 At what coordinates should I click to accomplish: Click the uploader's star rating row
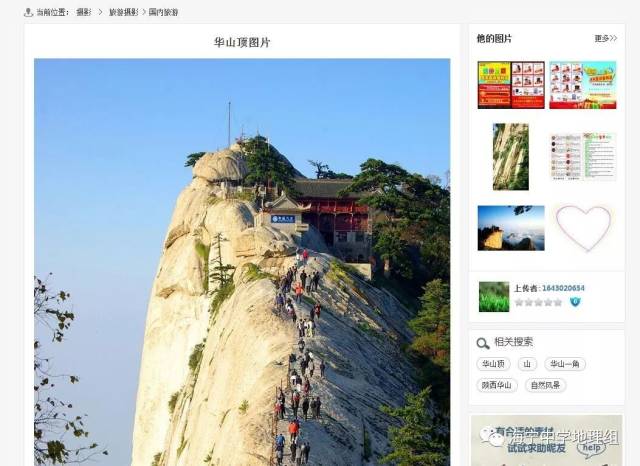coord(538,302)
